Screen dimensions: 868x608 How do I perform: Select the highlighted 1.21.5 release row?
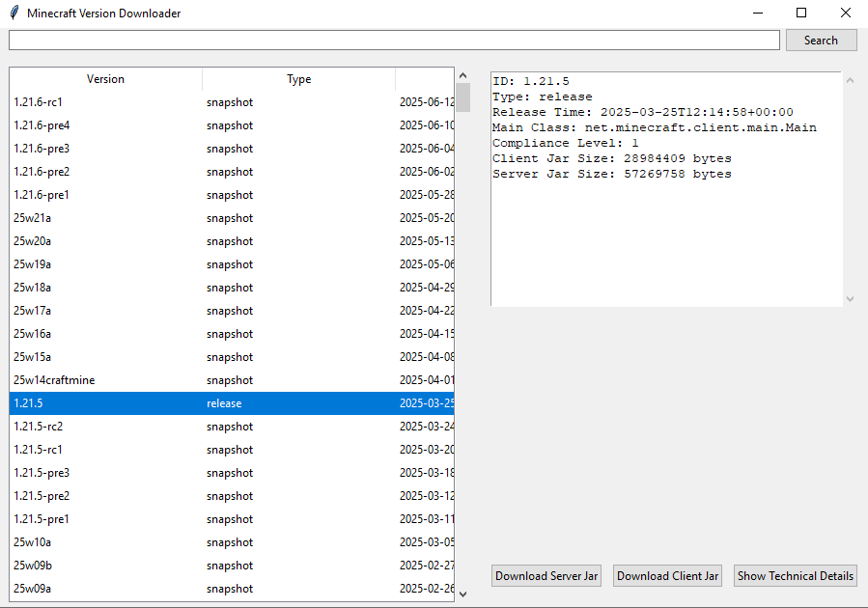(x=232, y=403)
